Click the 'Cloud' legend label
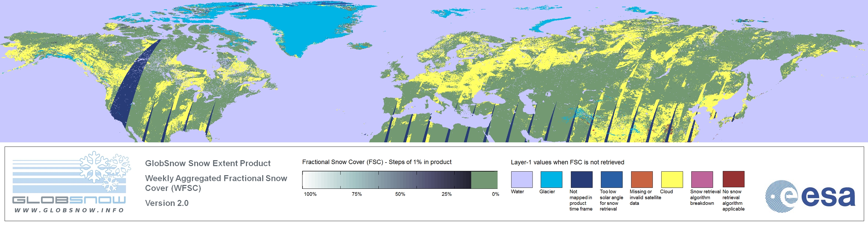 666,192
